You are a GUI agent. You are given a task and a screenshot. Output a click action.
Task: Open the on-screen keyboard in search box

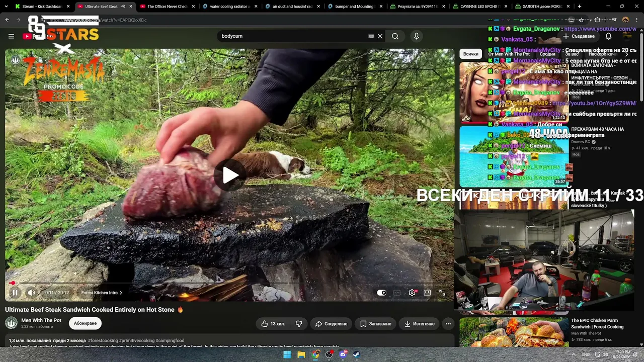(x=371, y=36)
